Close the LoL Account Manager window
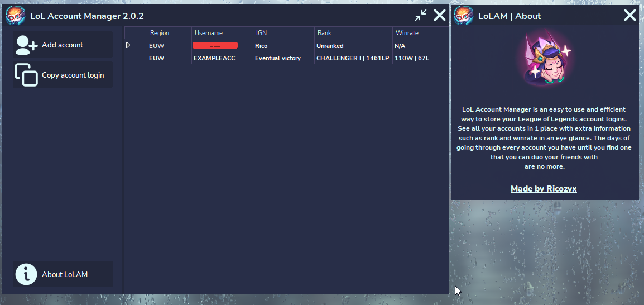The image size is (644, 305). [x=440, y=16]
